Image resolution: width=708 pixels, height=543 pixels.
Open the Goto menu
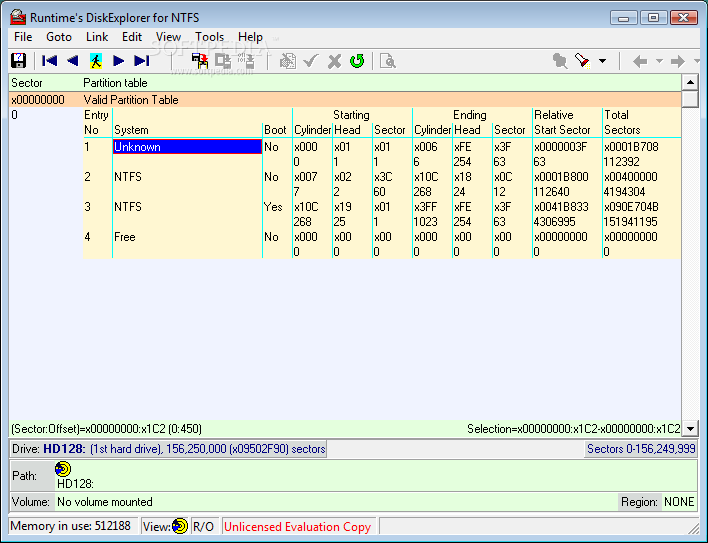click(x=59, y=37)
